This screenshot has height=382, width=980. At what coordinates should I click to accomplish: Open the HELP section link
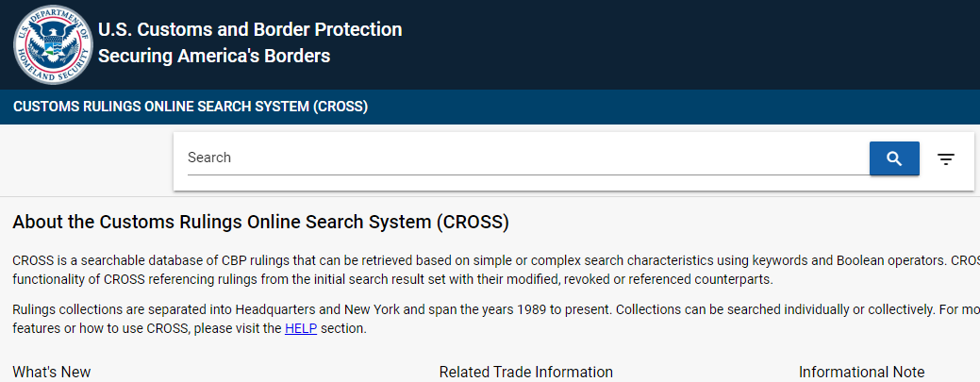(301, 328)
